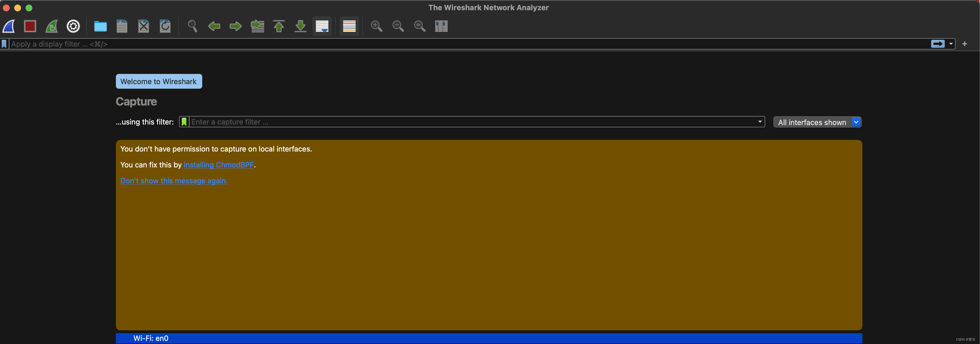Click Don't show this message again
Viewport: 980px width, 344px height.
[x=174, y=181]
